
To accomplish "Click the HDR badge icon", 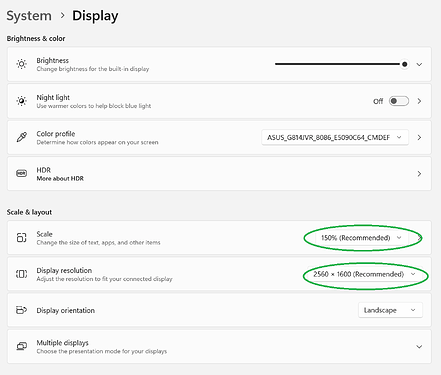I will coord(22,173).
